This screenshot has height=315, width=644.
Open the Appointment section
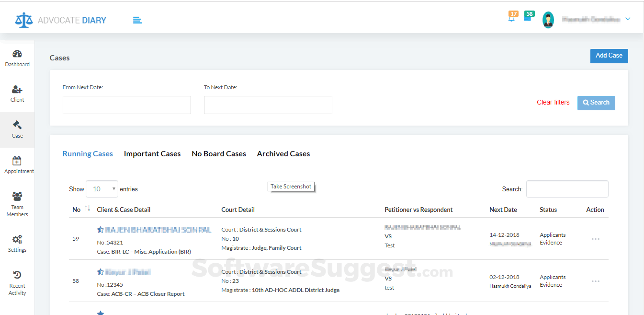click(19, 165)
